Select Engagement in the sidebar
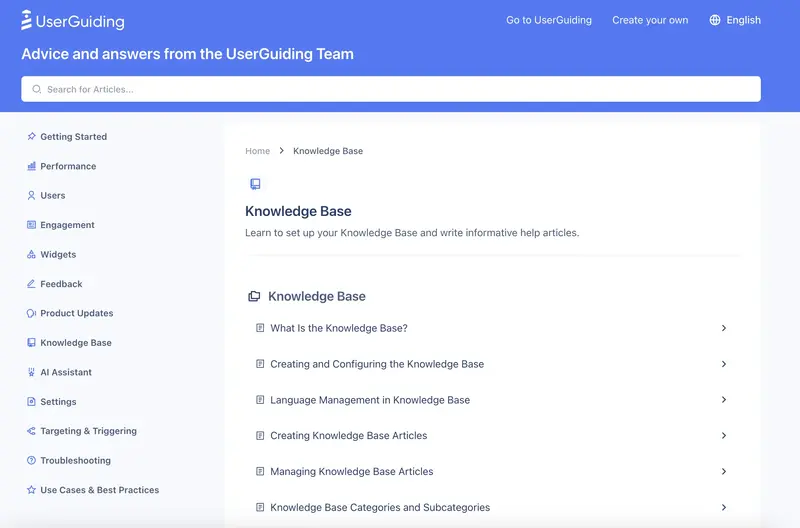Screen dimensions: 800x528 click(x=67, y=225)
